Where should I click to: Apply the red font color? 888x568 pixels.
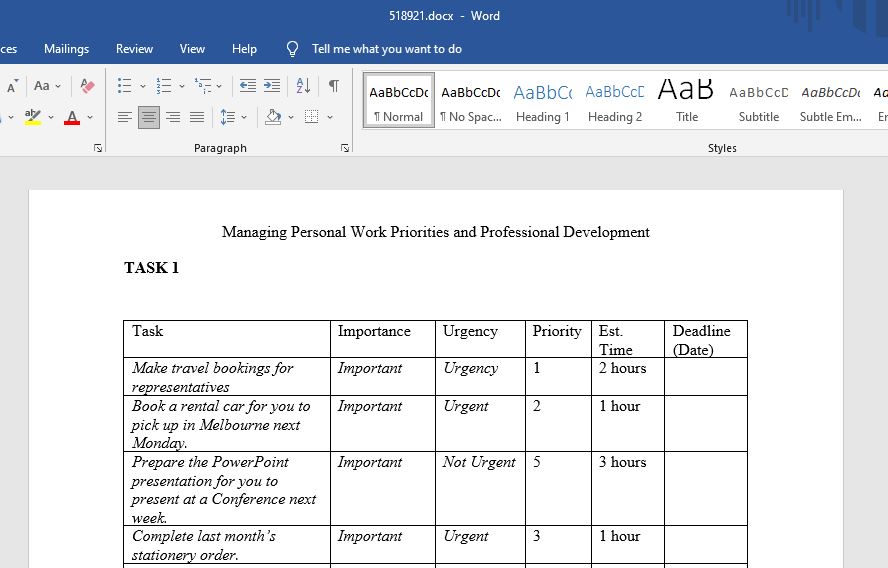coord(72,117)
